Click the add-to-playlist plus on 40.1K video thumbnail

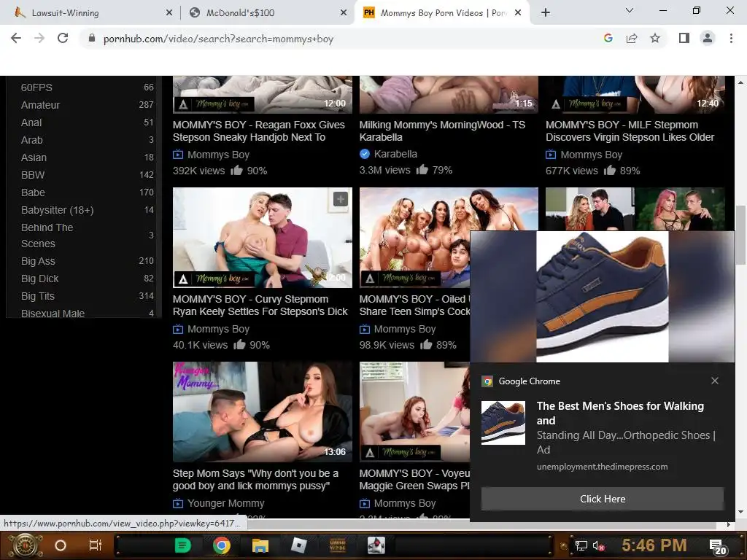pyautogui.click(x=340, y=199)
